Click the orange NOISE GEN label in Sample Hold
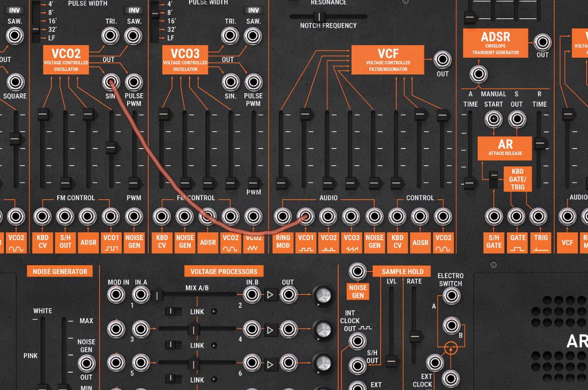The height and width of the screenshot is (390, 588). (x=357, y=292)
